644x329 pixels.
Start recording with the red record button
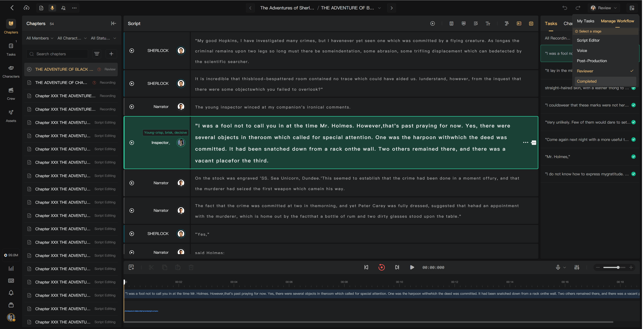(x=382, y=267)
